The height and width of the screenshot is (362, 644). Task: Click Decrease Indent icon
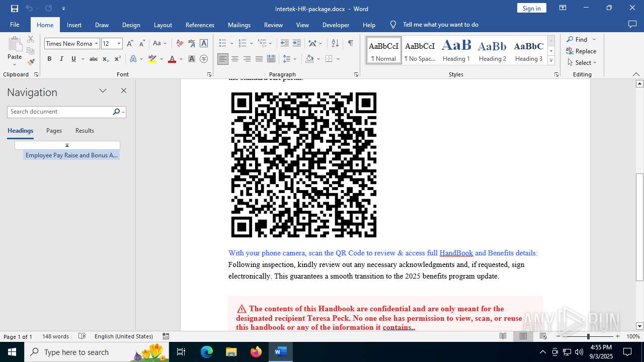point(285,43)
